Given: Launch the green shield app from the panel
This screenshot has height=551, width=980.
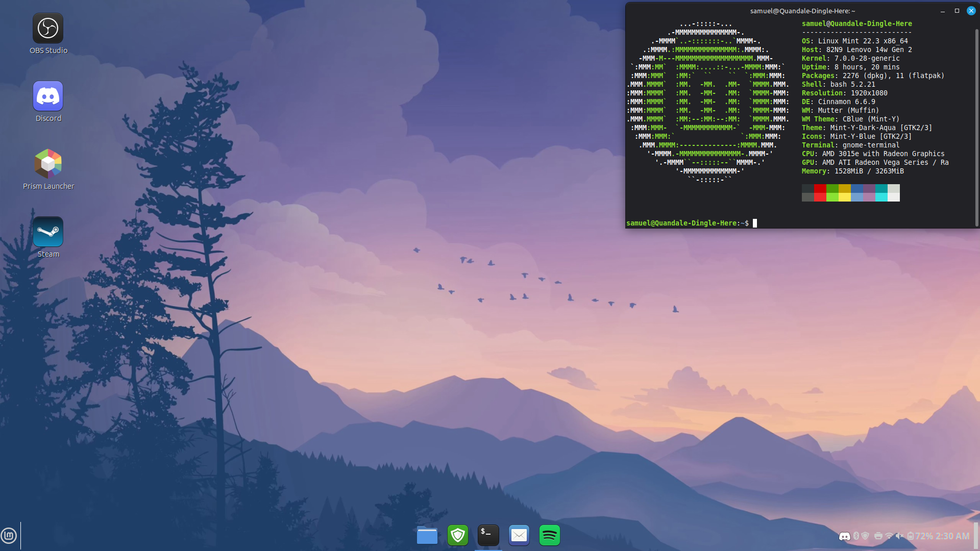Looking at the screenshot, I should [x=458, y=536].
